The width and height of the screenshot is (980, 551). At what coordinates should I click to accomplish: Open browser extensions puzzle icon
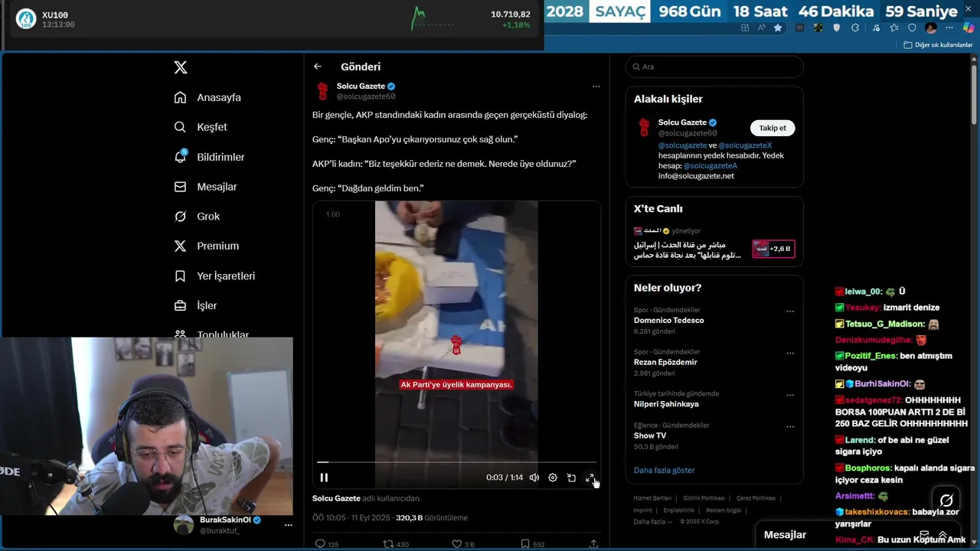[x=855, y=28]
